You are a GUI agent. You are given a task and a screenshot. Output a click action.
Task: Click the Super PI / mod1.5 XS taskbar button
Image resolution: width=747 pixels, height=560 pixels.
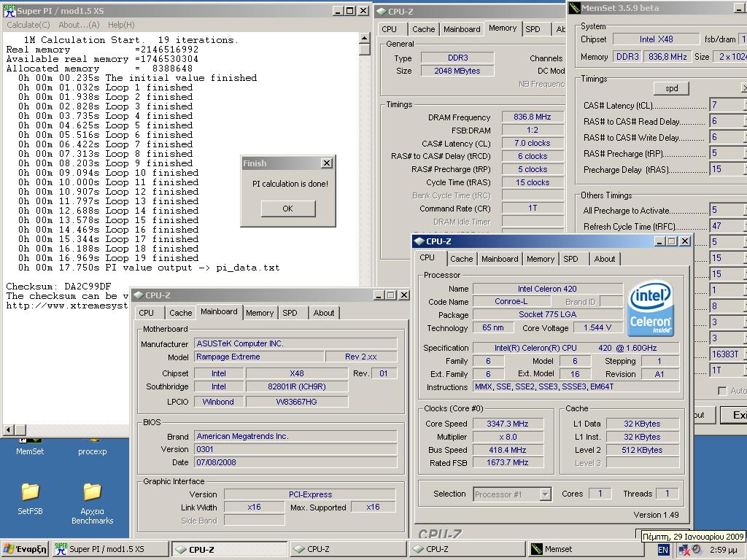[110, 549]
